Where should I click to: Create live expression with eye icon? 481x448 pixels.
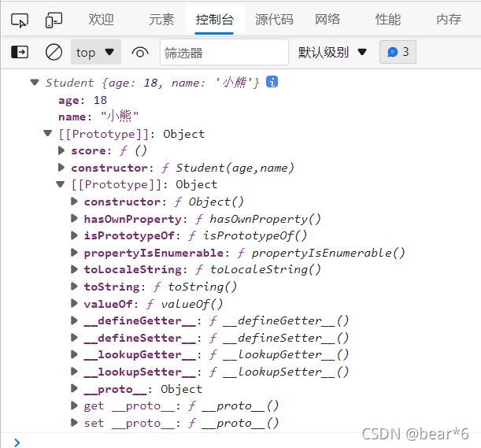click(140, 53)
